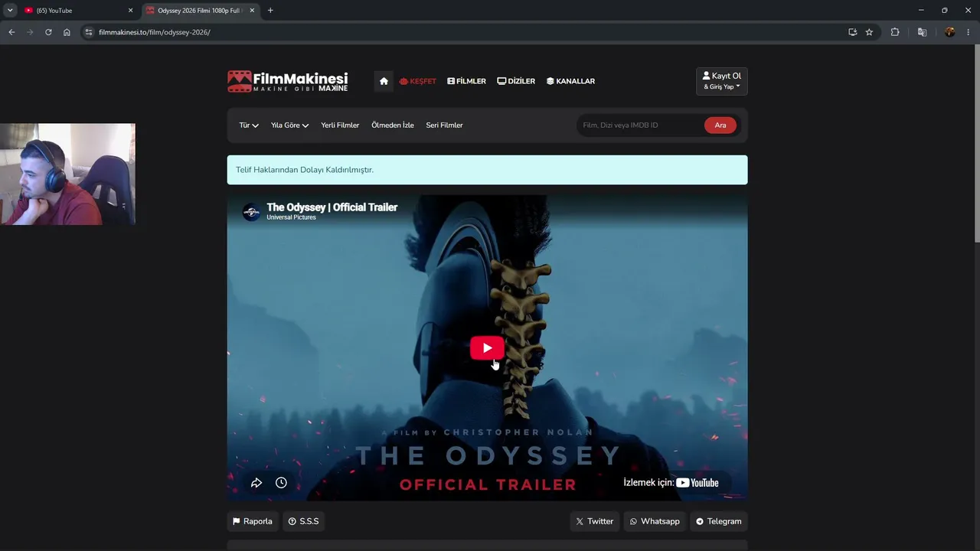Screen dimensions: 980x551
Task: Click the browser address bar URL
Action: pyautogui.click(x=155, y=32)
